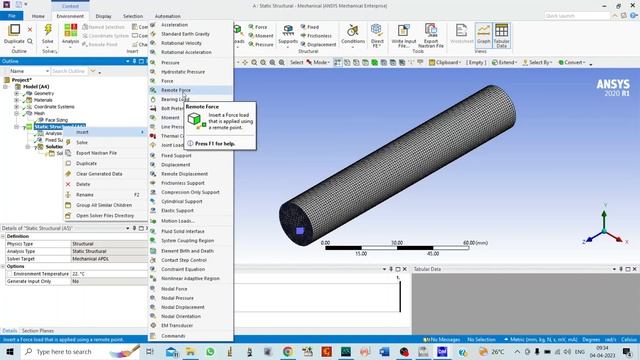Open Google Chrome from the taskbar
Screen dimensions: 640x360
tap(288, 351)
